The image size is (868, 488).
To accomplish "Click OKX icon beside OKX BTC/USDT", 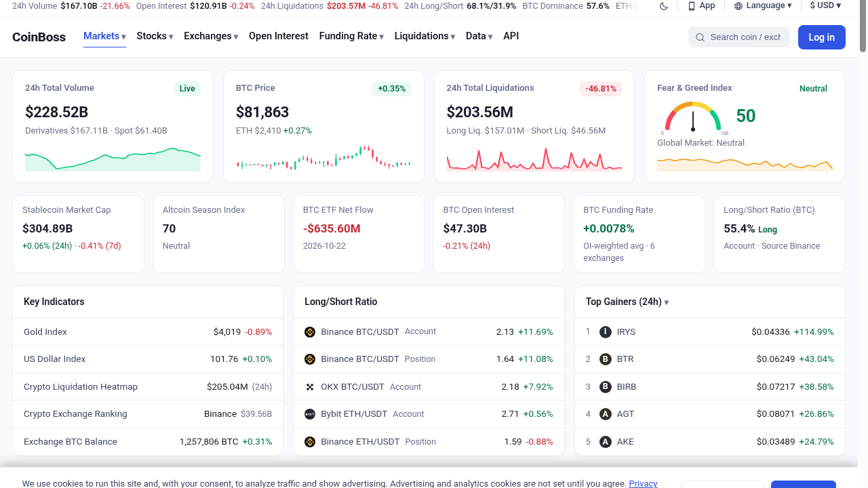I will tap(310, 387).
